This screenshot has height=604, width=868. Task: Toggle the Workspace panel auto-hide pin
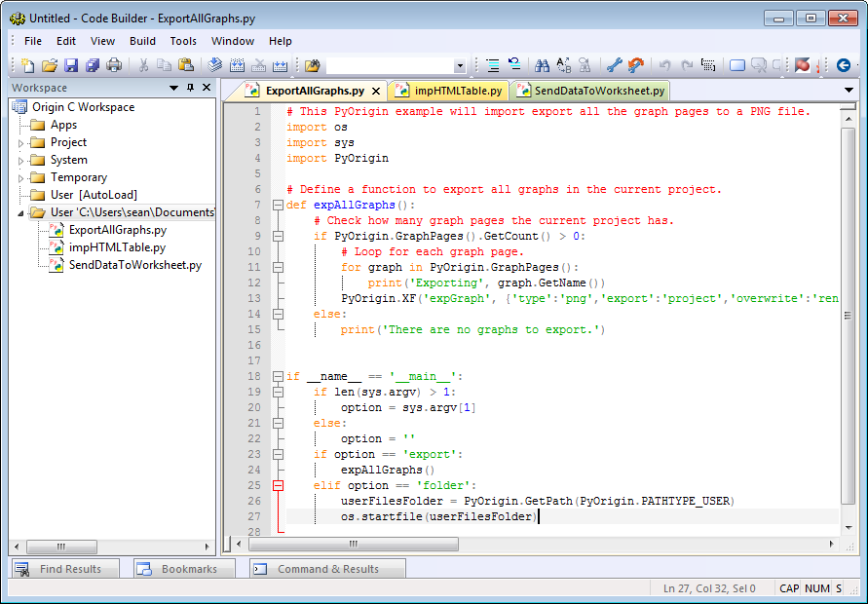point(190,88)
